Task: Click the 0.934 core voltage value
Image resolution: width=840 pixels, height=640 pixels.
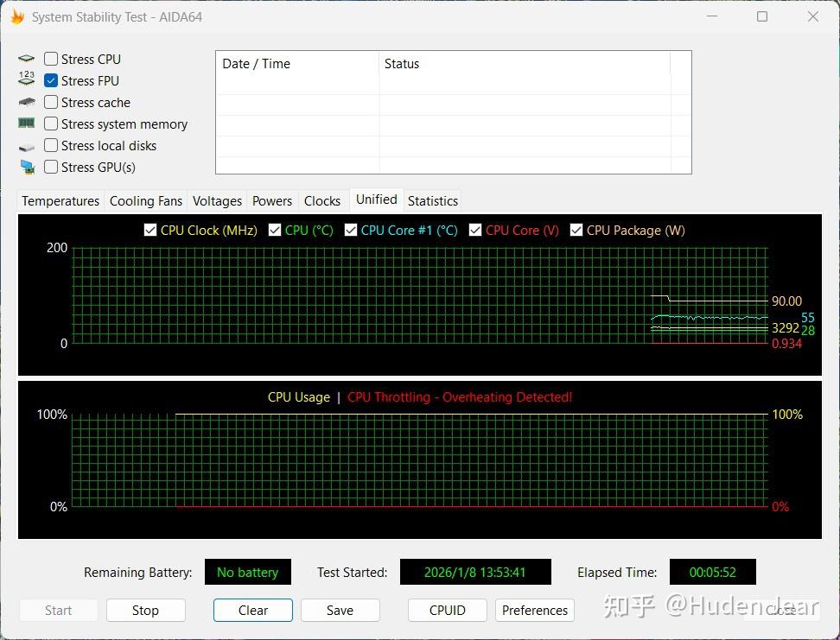Action: (x=786, y=343)
